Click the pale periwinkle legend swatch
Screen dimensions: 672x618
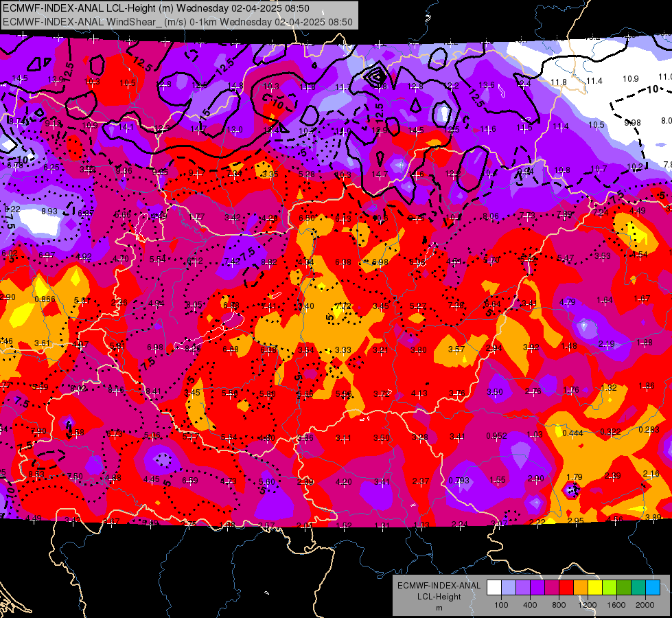click(x=509, y=588)
